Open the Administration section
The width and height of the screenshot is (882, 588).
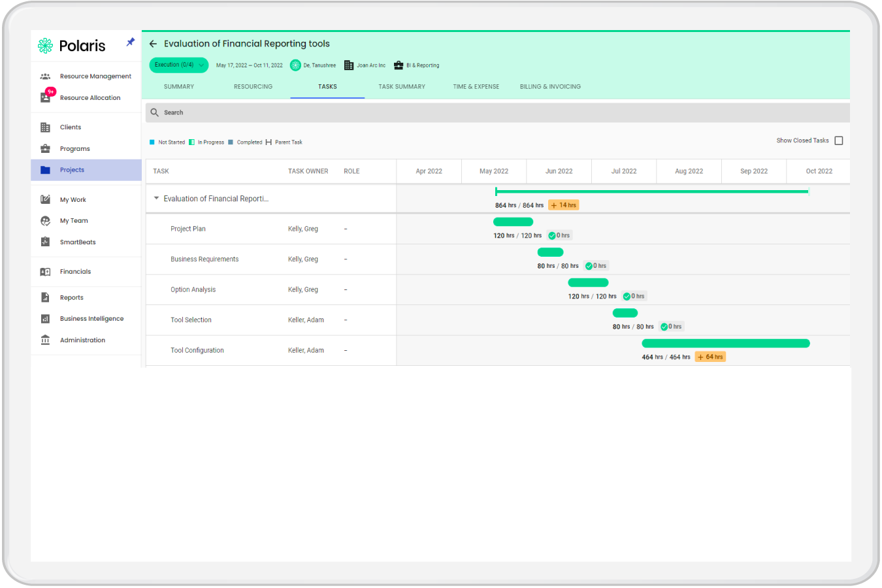82,340
